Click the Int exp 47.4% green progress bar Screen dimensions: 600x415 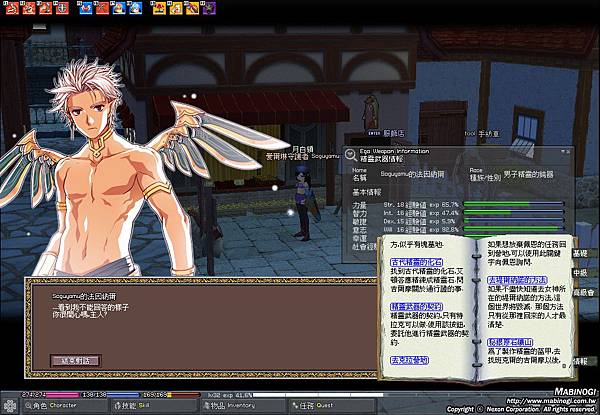tap(514, 213)
